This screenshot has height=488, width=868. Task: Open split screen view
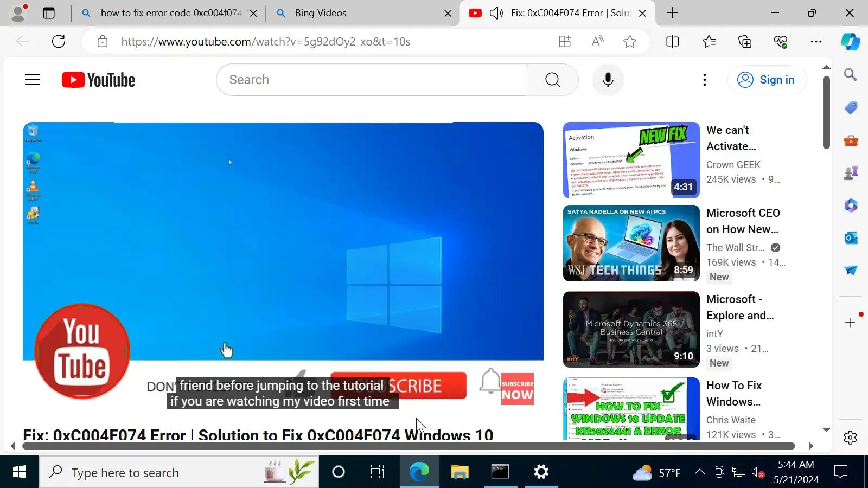[x=672, y=42]
